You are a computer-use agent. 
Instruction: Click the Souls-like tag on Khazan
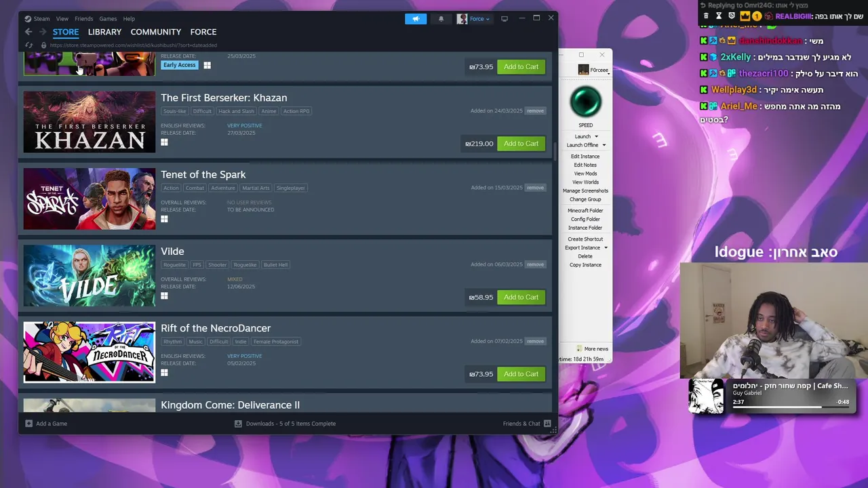point(174,111)
